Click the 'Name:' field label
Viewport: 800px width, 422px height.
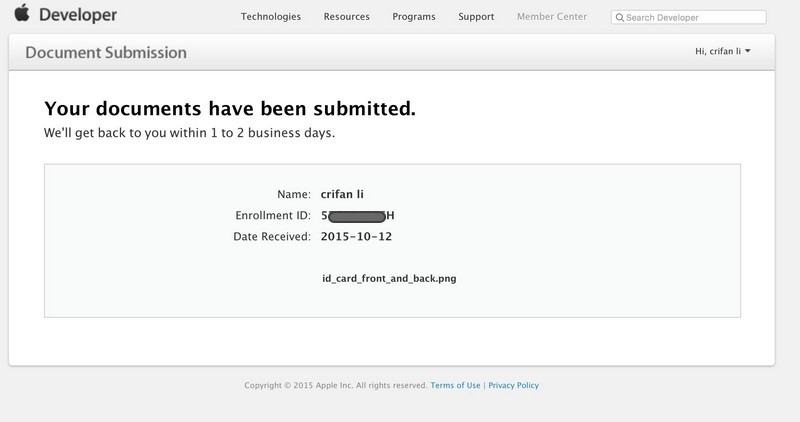[294, 194]
